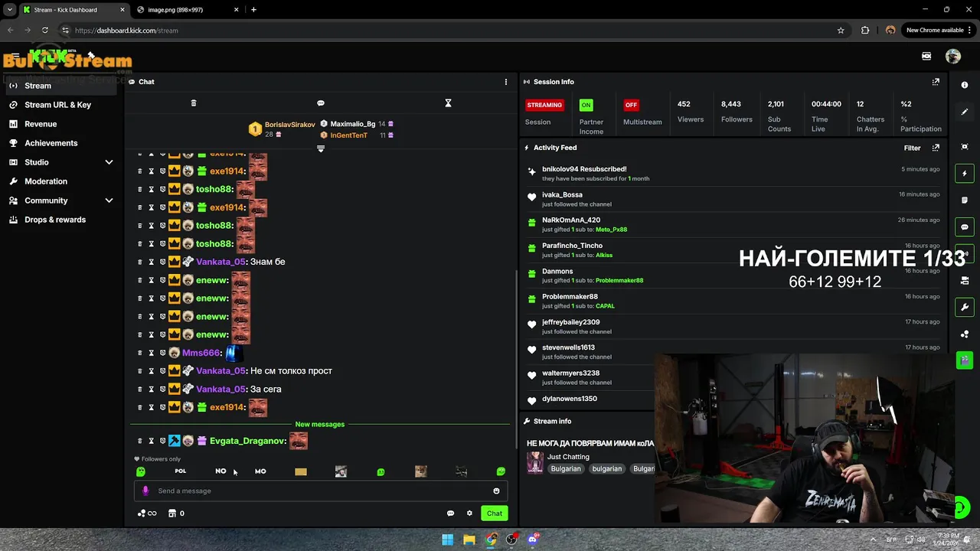980x551 pixels.
Task: Timeout Mms666 using hourglass icon
Action: coord(151,353)
